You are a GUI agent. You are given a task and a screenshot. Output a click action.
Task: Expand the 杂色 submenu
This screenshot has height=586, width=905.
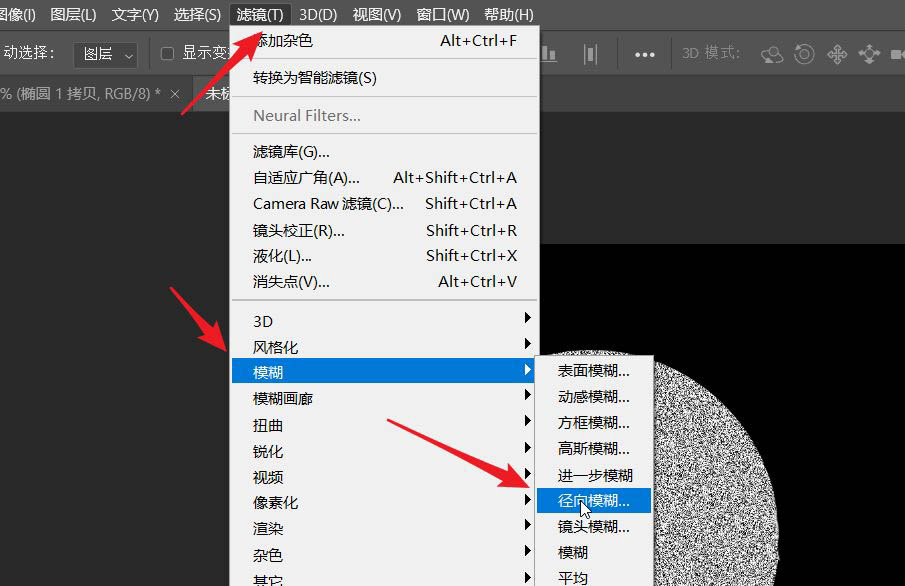point(384,555)
